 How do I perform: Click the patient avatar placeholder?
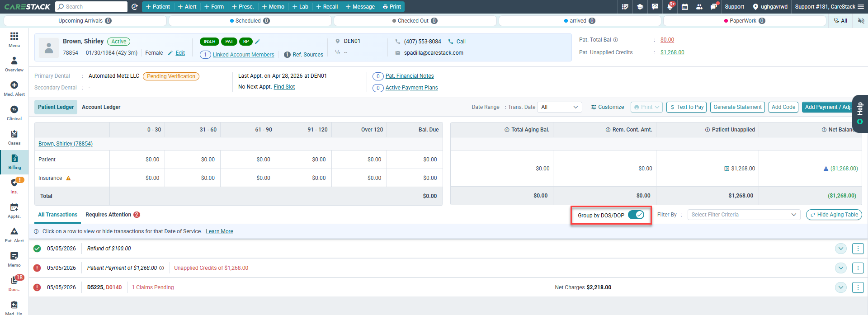49,48
